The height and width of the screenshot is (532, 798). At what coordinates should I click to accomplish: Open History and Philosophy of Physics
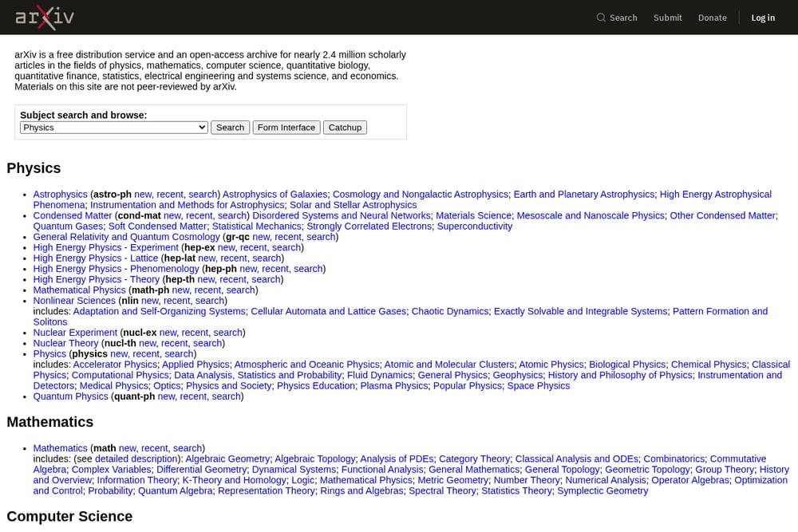point(620,376)
